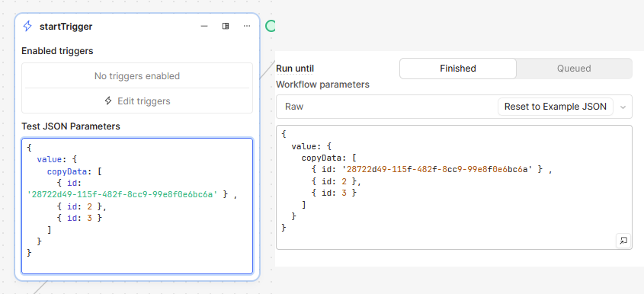This screenshot has height=294, width=644.
Task: Click the green output connector circle
Action: coord(271,27)
